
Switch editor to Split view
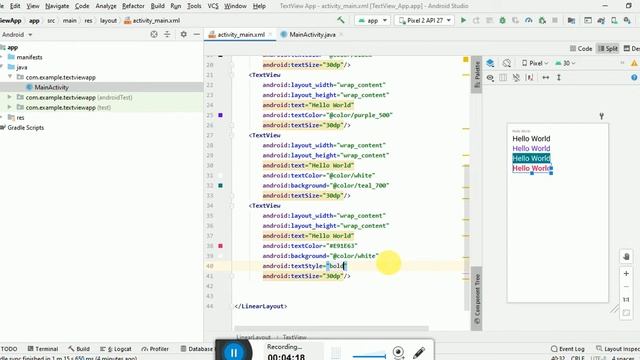pos(608,49)
